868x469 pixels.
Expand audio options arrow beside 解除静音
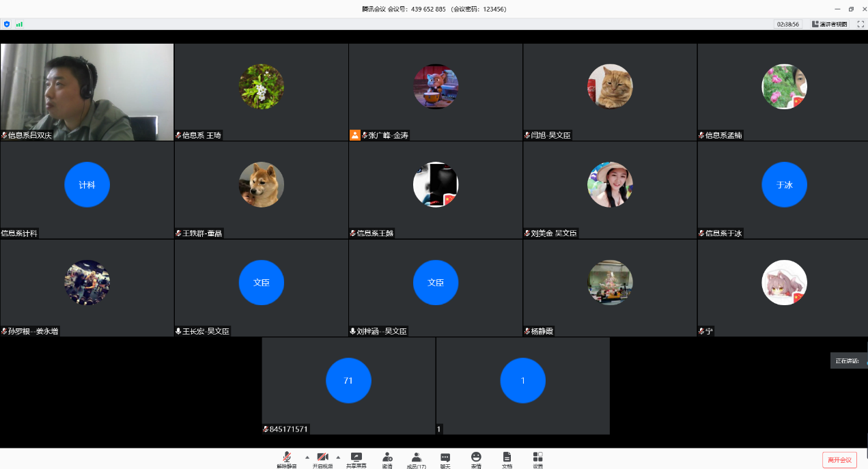pyautogui.click(x=307, y=457)
